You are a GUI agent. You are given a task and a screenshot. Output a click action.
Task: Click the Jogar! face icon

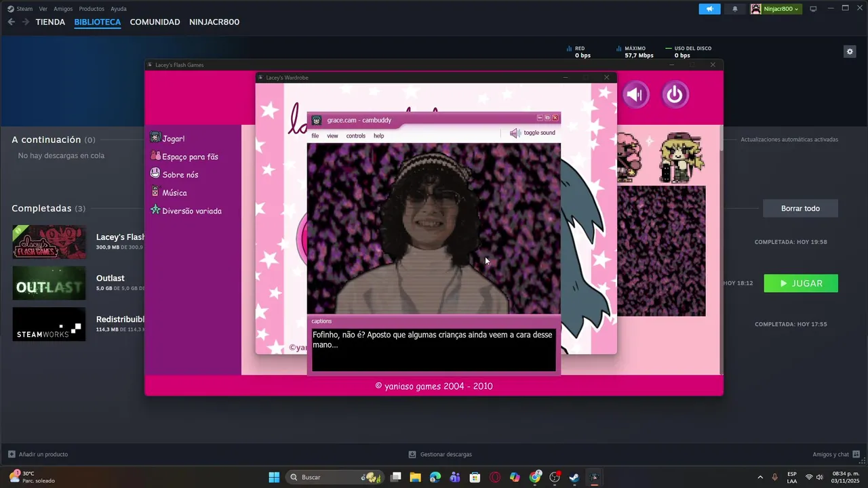155,138
